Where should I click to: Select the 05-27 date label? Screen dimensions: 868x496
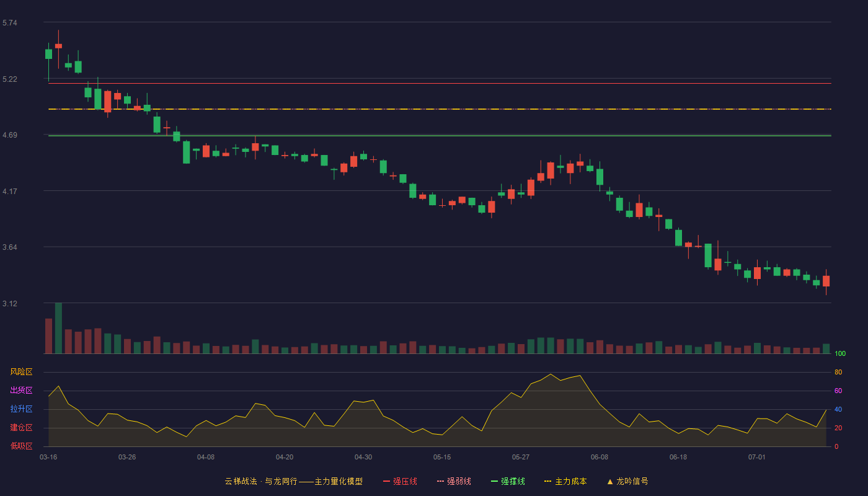(x=521, y=457)
